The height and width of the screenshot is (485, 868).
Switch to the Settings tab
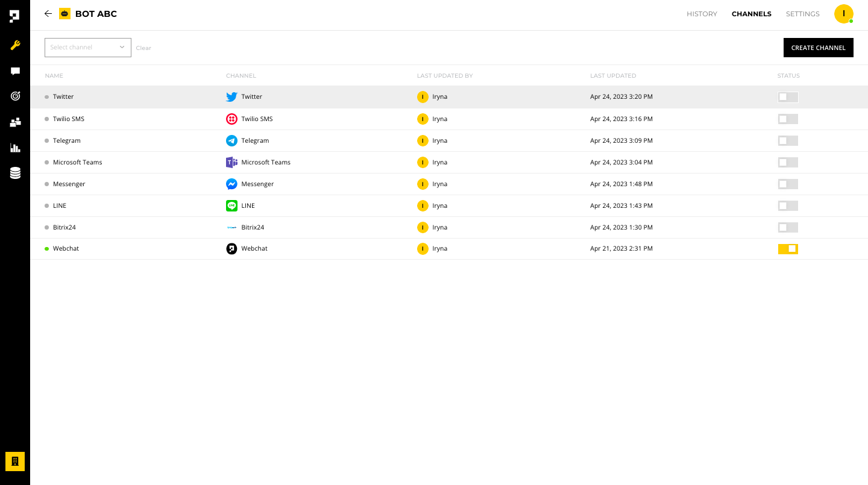802,14
